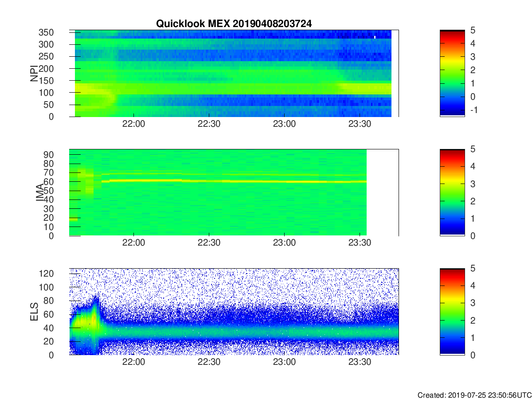Click the 23:30 time label under ELS
Image resolution: width=532 pixels, height=399 pixels.
(360, 362)
